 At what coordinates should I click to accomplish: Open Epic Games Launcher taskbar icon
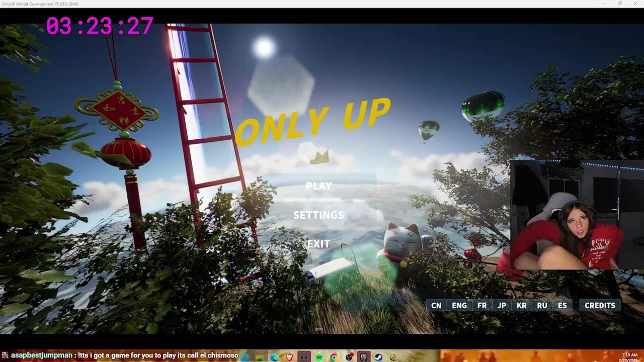[364, 357]
